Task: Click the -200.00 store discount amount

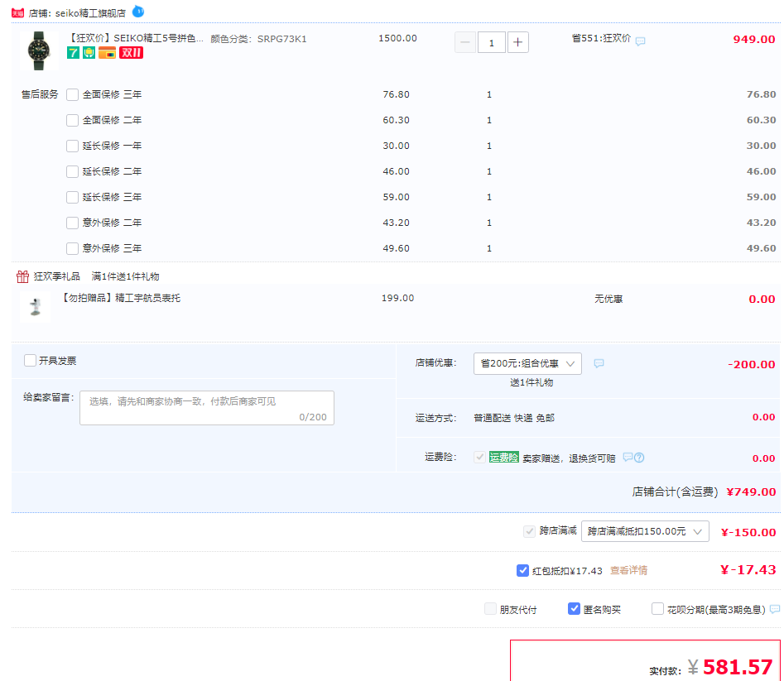Action: pos(752,364)
